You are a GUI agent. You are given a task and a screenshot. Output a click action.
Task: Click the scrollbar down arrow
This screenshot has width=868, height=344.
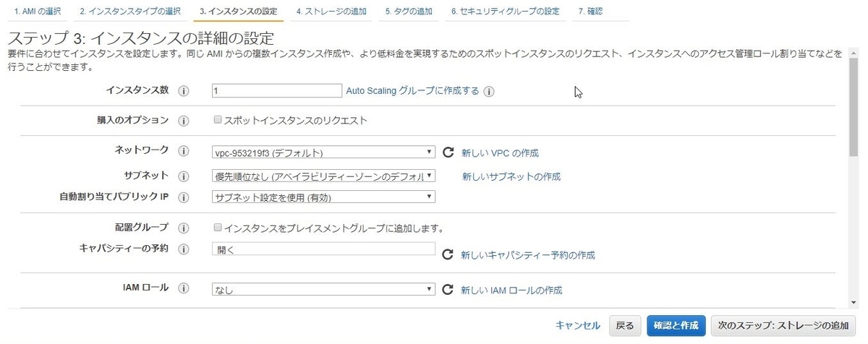[854, 302]
